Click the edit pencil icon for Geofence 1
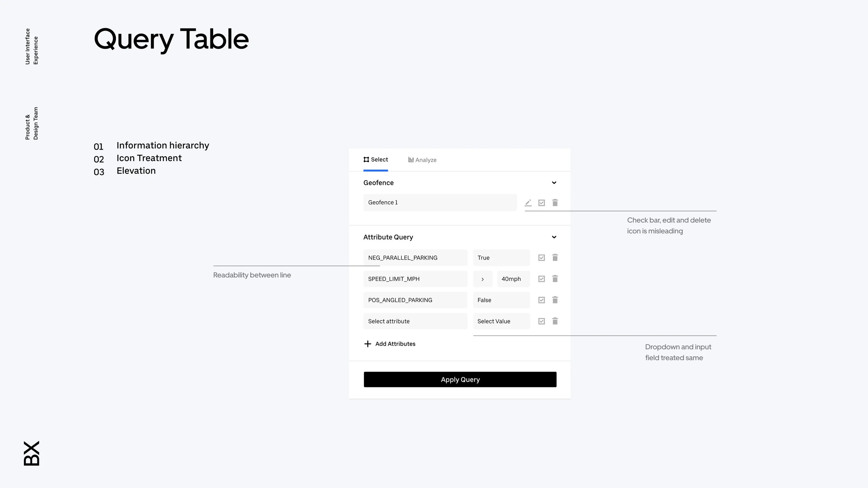868x488 pixels. click(x=528, y=203)
